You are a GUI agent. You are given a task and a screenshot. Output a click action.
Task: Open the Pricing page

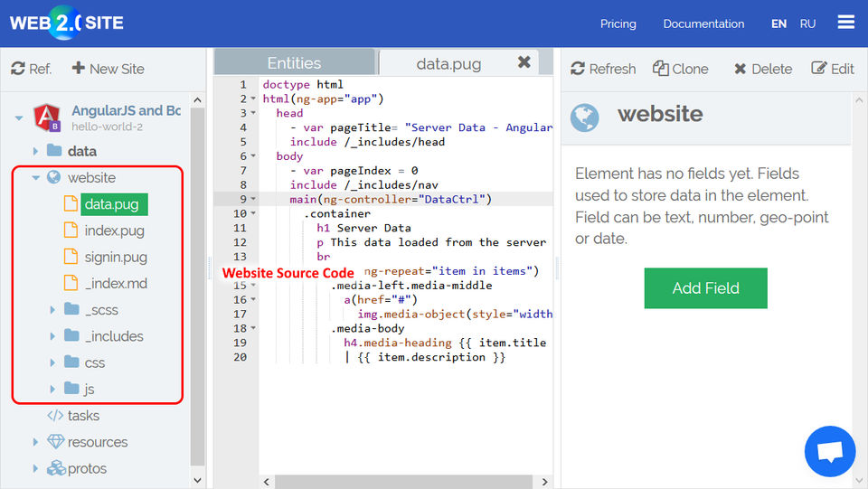tap(618, 24)
